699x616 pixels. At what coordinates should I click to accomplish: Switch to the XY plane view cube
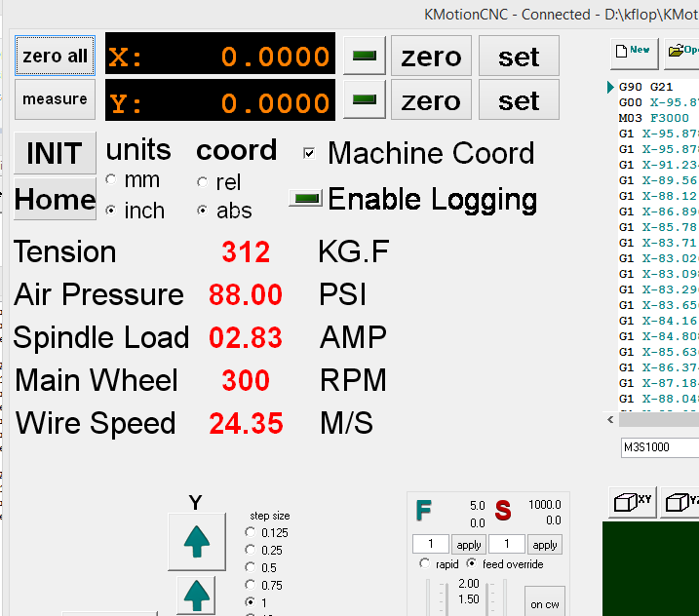point(631,501)
